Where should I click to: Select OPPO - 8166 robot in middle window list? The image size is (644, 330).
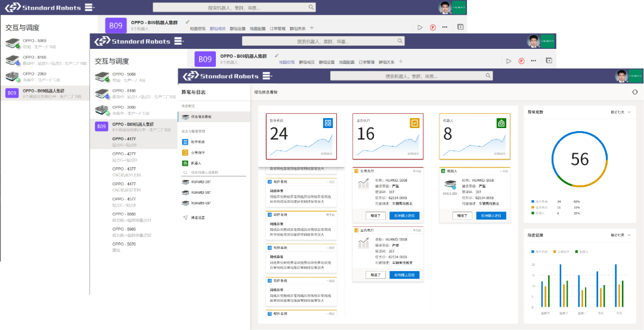[134, 94]
